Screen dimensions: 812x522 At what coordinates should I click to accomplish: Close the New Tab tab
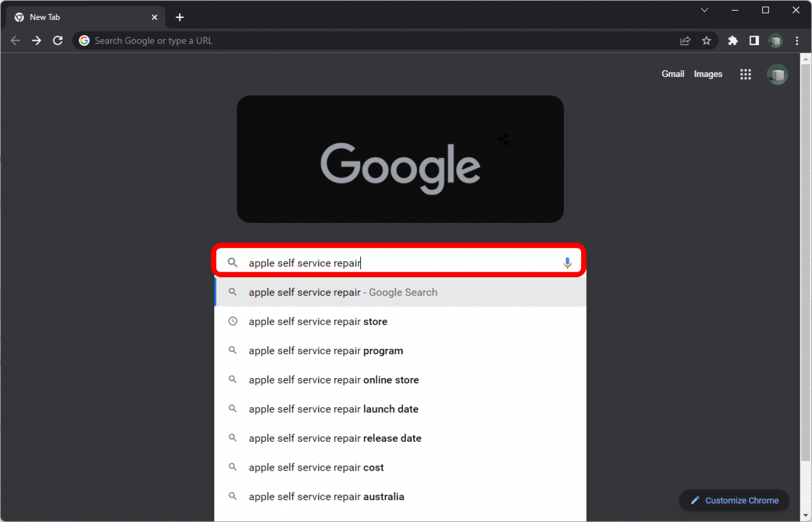154,17
